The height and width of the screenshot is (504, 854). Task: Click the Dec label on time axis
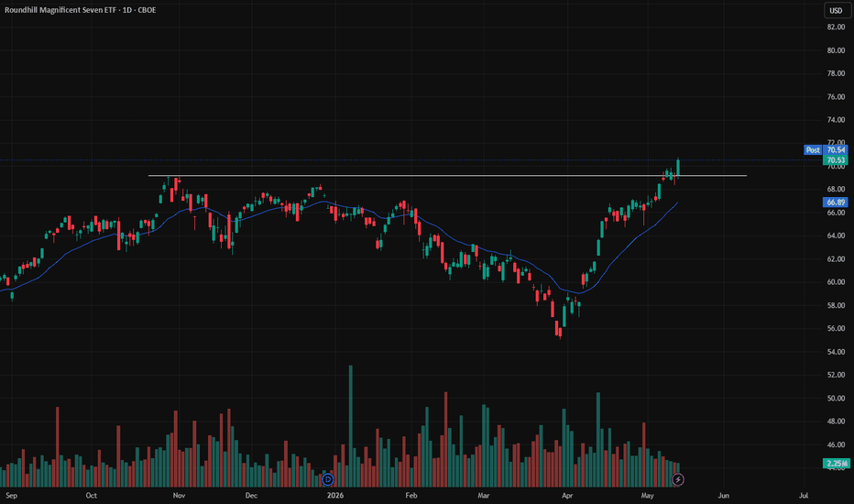[x=251, y=495]
